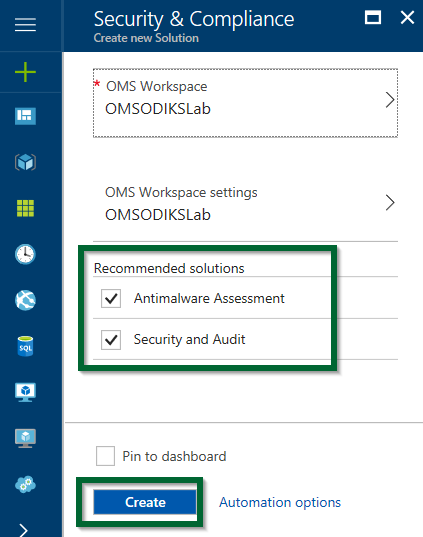423x537 pixels.
Task: Maximize the Security & Compliance blade
Action: click(x=373, y=17)
